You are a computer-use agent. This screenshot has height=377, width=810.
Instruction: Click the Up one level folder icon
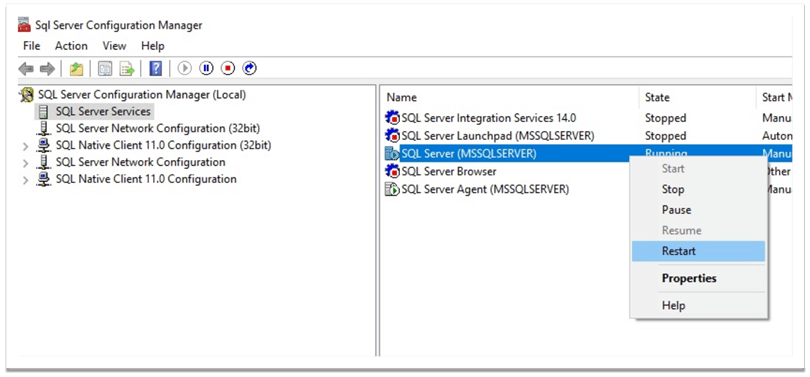(76, 68)
